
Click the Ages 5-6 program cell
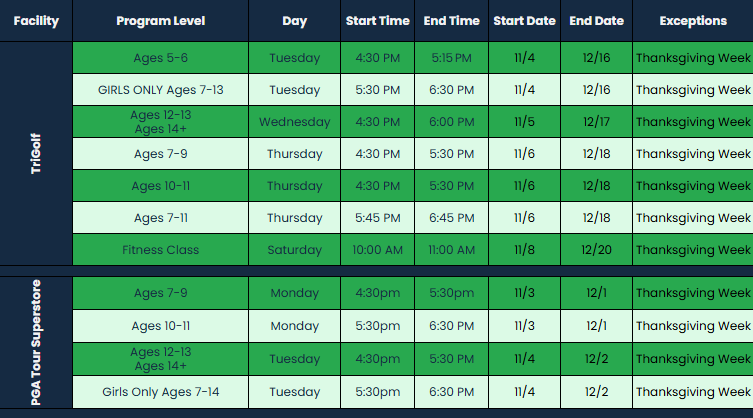[161, 58]
